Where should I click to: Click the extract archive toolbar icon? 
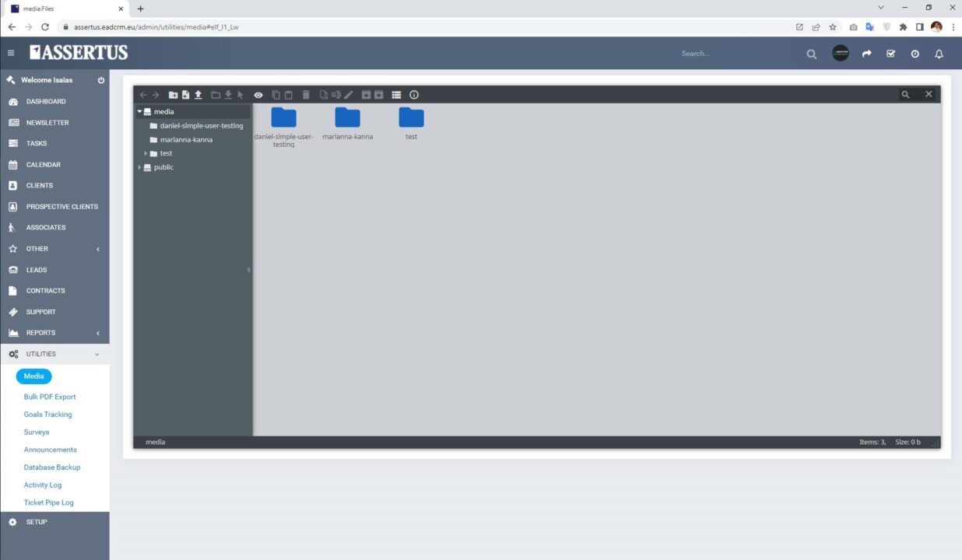pyautogui.click(x=367, y=95)
